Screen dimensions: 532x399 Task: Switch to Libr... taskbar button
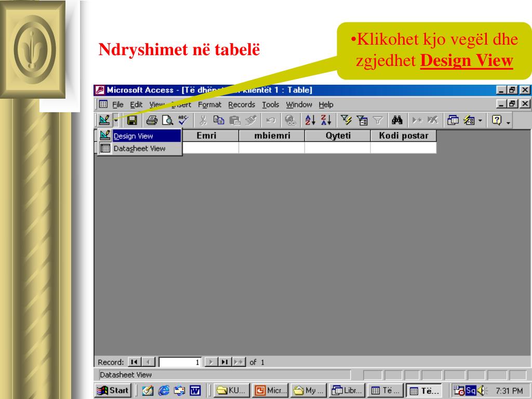pyautogui.click(x=347, y=391)
